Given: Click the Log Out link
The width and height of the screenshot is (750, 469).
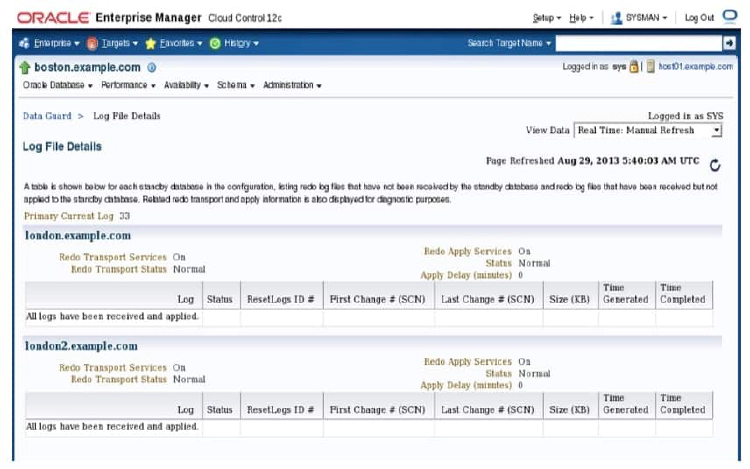Looking at the screenshot, I should [699, 18].
